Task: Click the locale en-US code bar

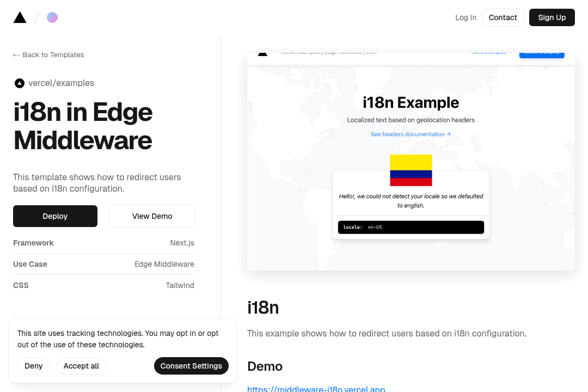Action: pyautogui.click(x=411, y=227)
